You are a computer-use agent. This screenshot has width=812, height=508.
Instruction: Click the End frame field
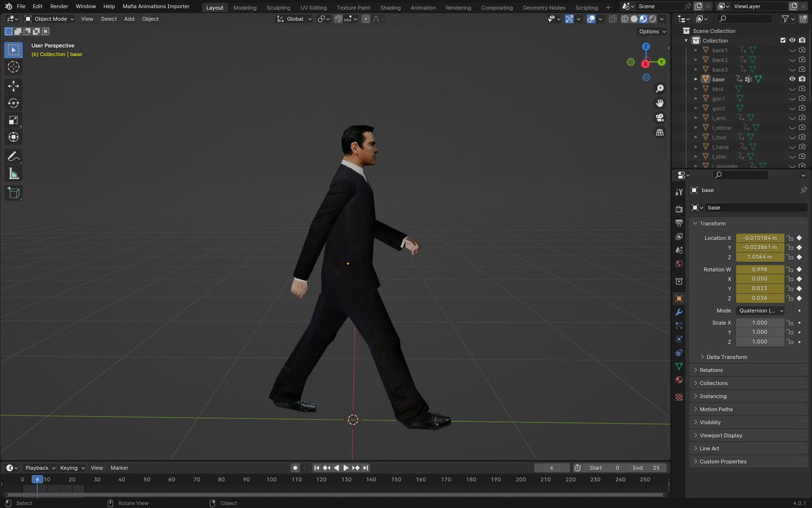(646, 468)
